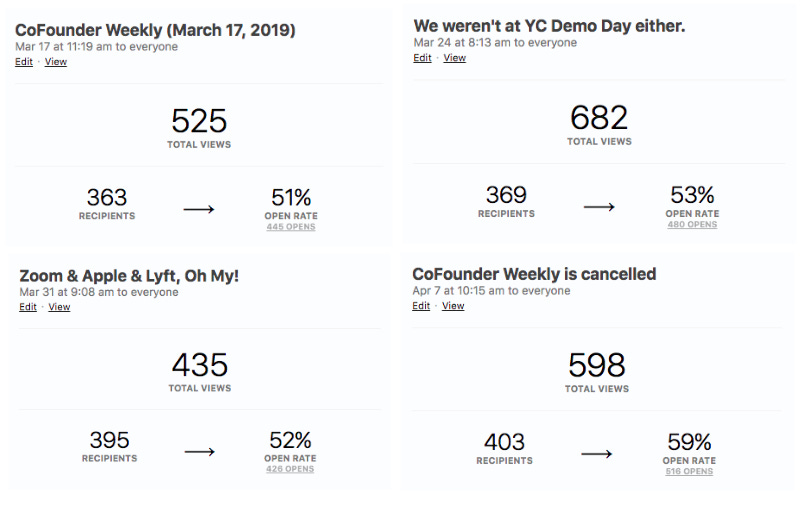Click Edit under Zoom & Apple & Lyft post
Viewport: 804px width, 505px height.
pos(28,307)
